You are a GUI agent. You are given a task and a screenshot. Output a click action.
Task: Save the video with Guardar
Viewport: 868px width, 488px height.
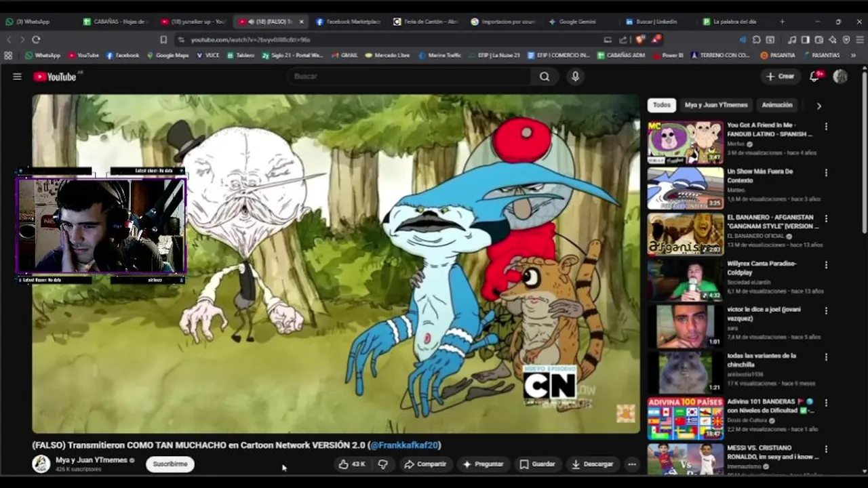[x=537, y=464]
